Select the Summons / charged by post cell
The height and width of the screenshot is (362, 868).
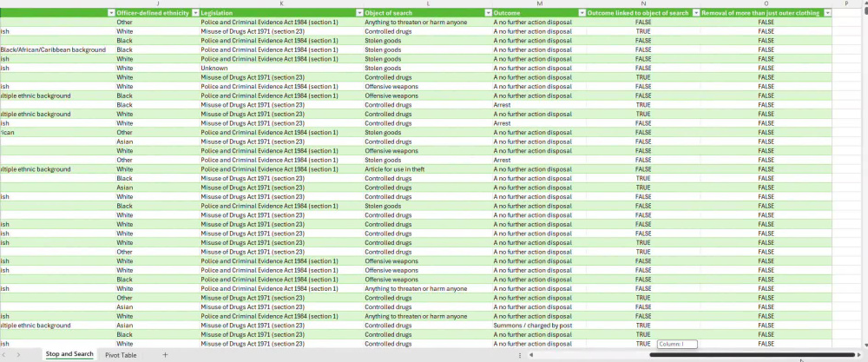tap(540, 326)
